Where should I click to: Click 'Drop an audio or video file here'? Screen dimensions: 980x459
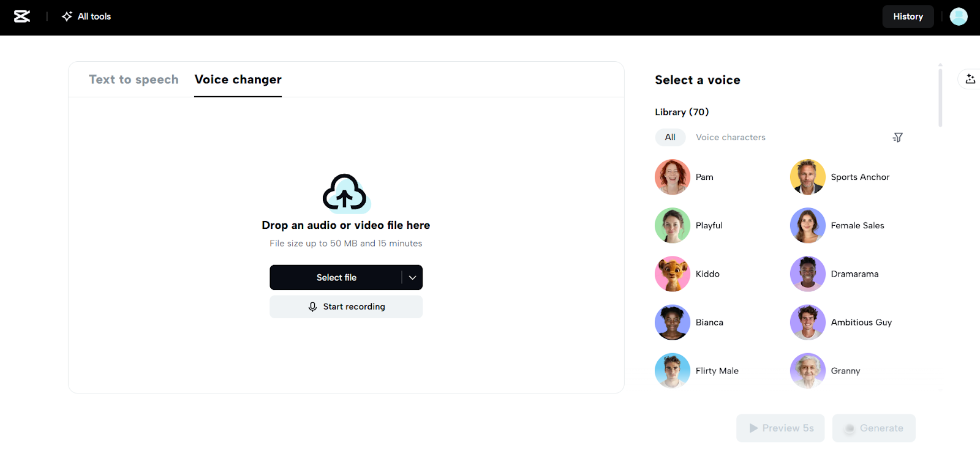pos(346,225)
